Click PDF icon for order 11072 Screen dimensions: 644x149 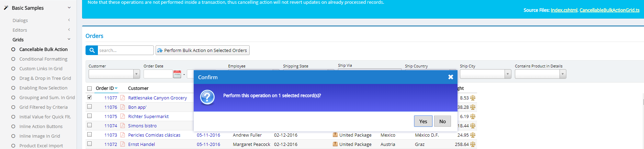point(123,144)
